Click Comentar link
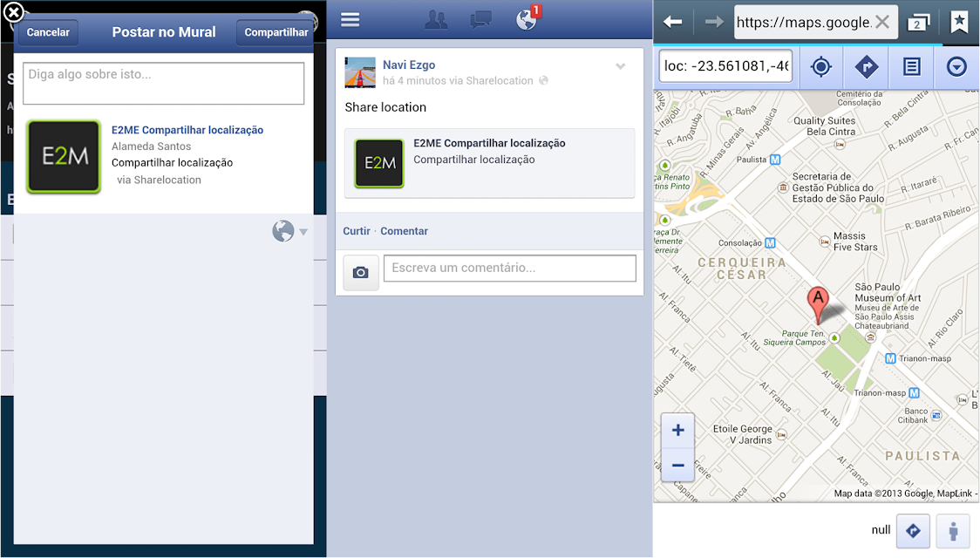 tap(405, 231)
